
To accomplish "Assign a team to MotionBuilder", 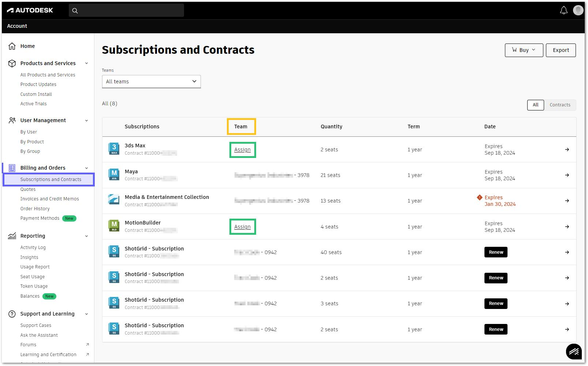I will 243,227.
